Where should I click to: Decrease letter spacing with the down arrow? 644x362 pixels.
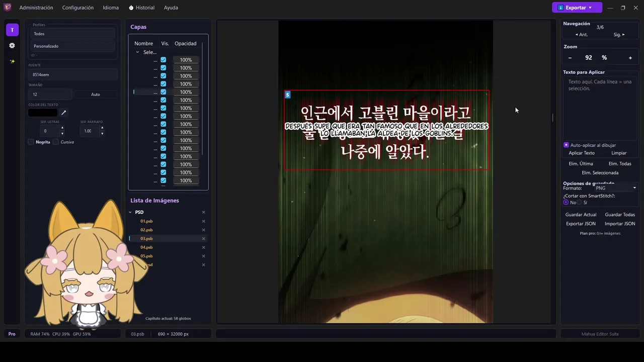point(62,134)
